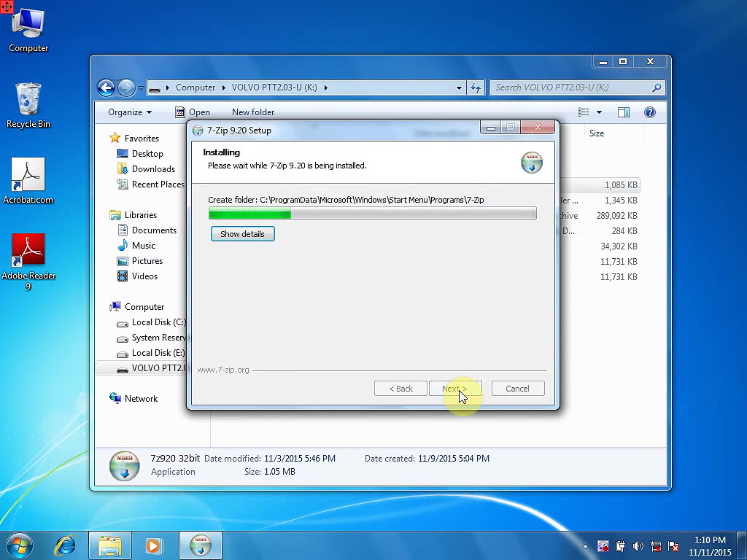Image resolution: width=747 pixels, height=560 pixels.
Task: Select Downloads in the navigation pane
Action: tap(146, 169)
